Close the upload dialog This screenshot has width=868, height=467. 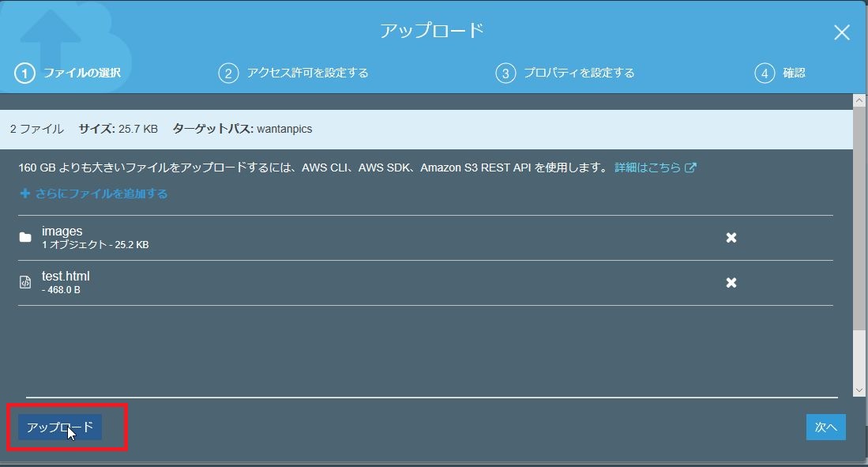[x=841, y=32]
